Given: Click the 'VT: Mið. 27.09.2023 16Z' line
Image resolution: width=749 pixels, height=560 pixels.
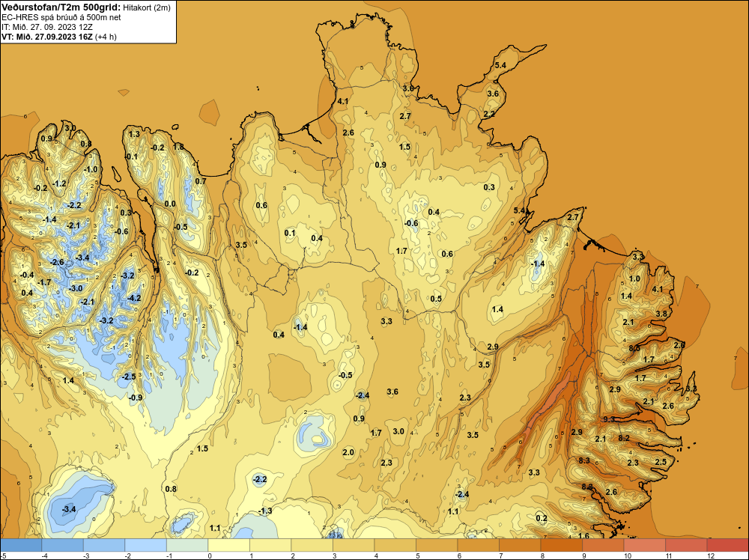Looking at the screenshot, I should (47, 37).
